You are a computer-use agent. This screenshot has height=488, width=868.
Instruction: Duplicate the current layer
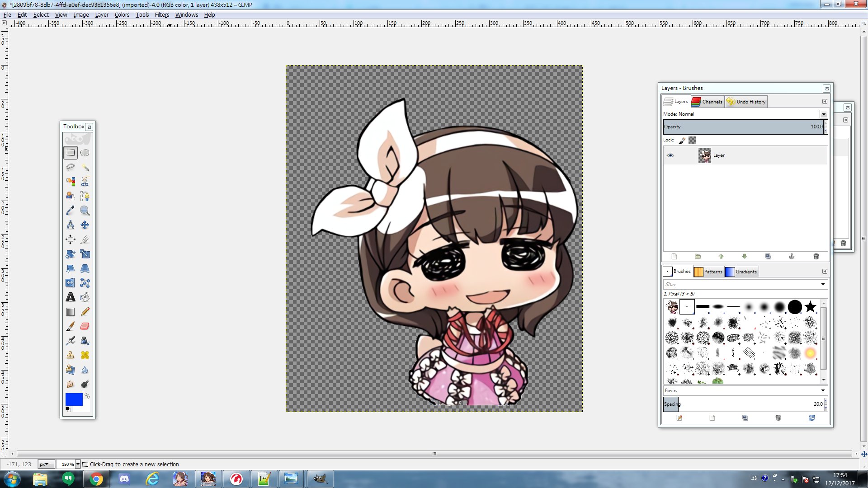(768, 257)
